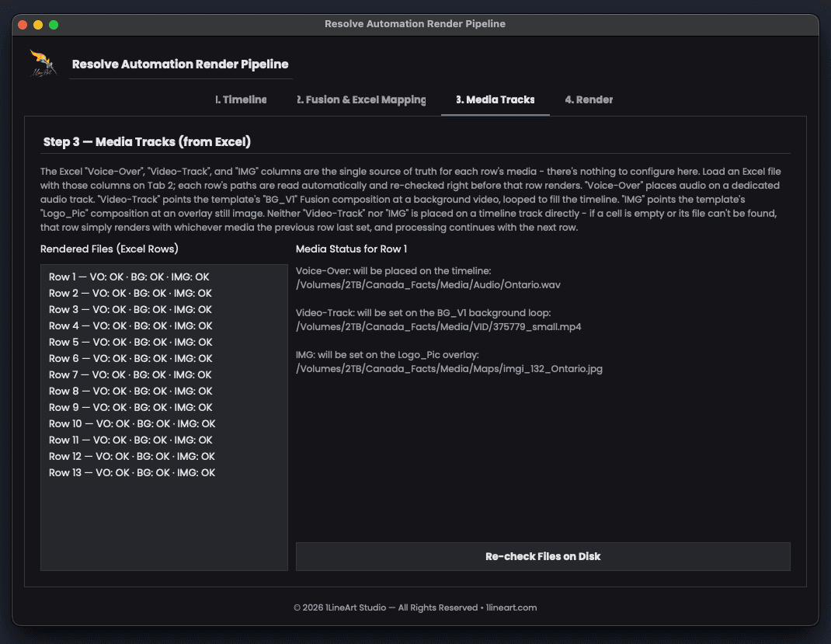Select Row 9 in the rendered files list
The width and height of the screenshot is (831, 644).
[x=164, y=408]
